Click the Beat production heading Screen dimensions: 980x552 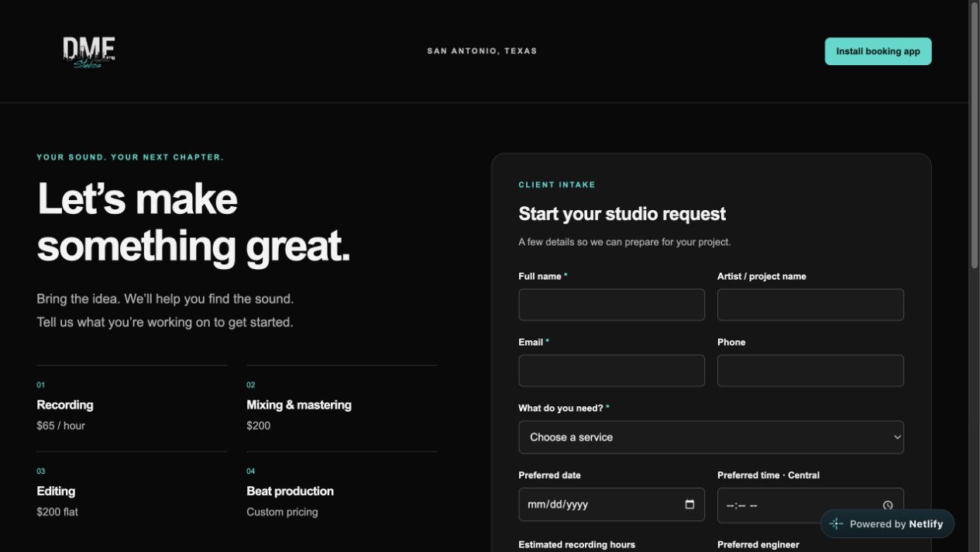pyautogui.click(x=291, y=491)
